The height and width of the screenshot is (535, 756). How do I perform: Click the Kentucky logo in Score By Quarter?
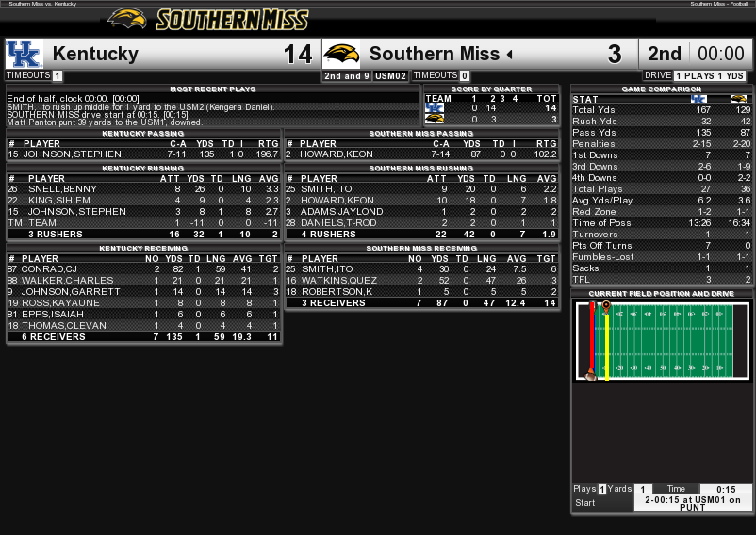click(x=434, y=108)
